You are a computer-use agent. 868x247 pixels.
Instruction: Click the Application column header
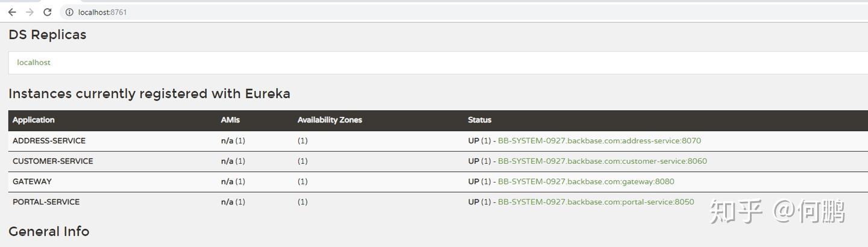(x=34, y=120)
